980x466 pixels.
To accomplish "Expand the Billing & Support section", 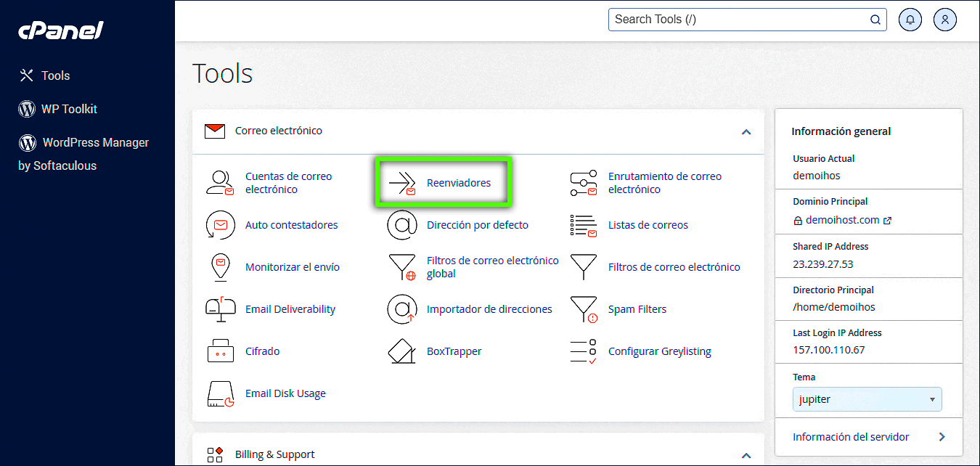I will pyautogui.click(x=746, y=455).
